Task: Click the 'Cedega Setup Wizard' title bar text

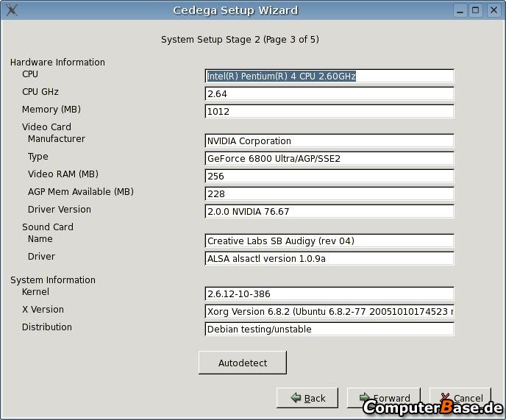Action: tap(235, 10)
